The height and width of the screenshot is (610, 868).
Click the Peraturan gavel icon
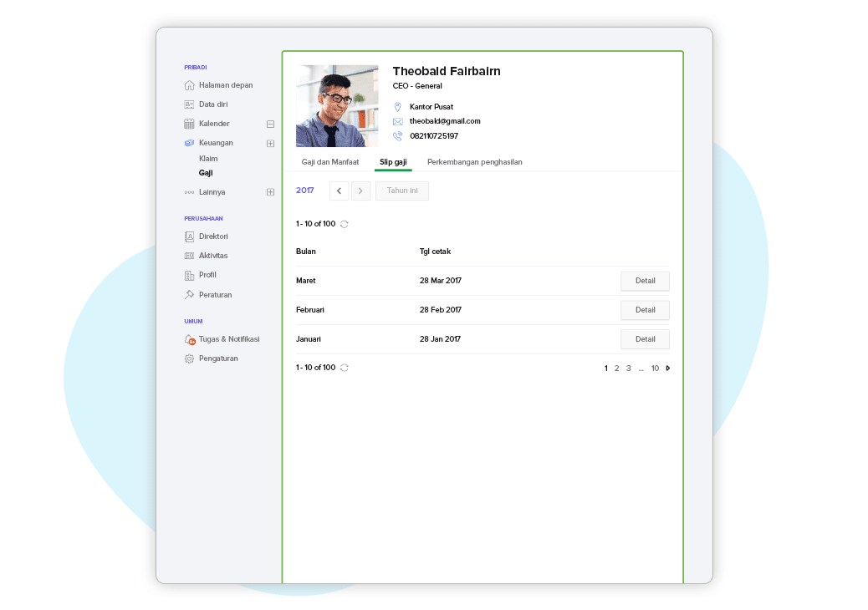pos(189,295)
